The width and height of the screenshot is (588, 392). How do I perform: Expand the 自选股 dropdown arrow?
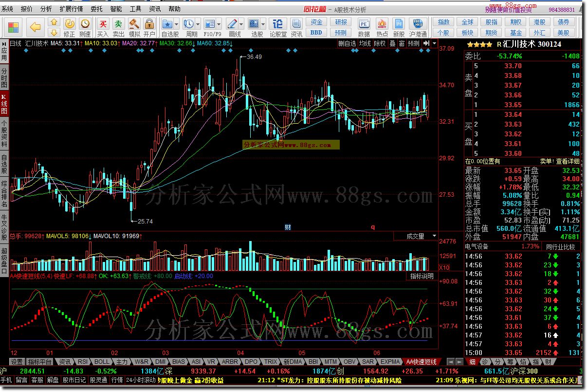click(177, 23)
